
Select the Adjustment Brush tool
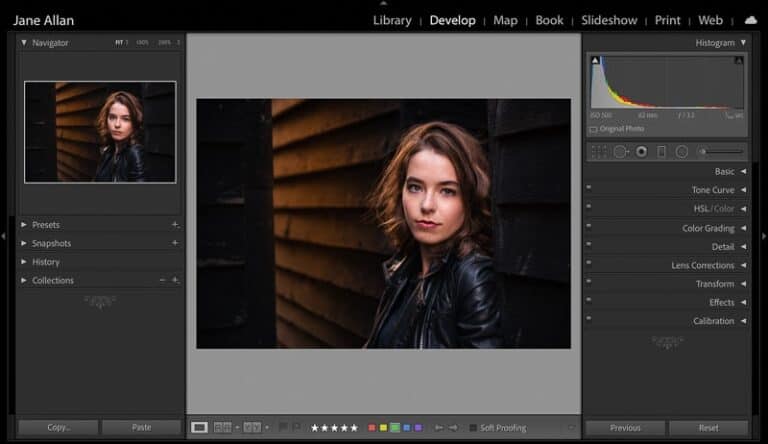tap(721, 152)
